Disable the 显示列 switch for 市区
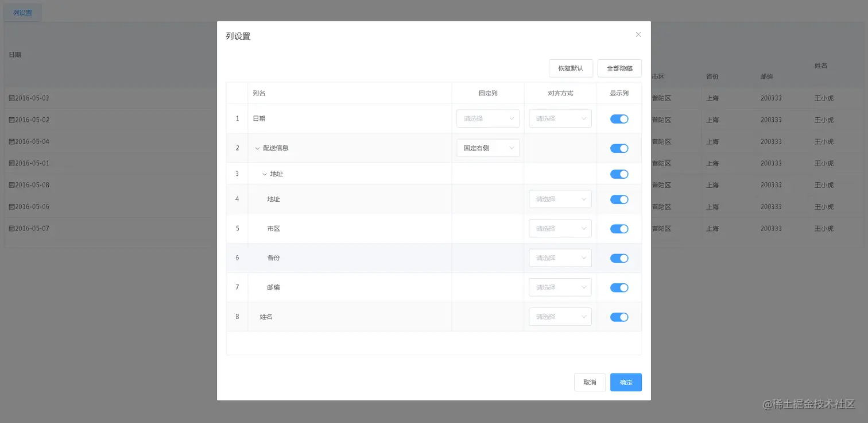The image size is (868, 423). (x=619, y=229)
